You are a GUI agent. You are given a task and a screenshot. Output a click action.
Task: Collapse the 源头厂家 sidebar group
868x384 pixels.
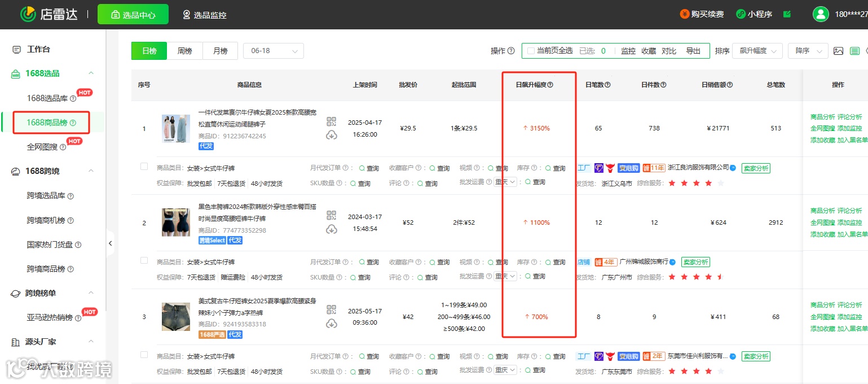91,342
